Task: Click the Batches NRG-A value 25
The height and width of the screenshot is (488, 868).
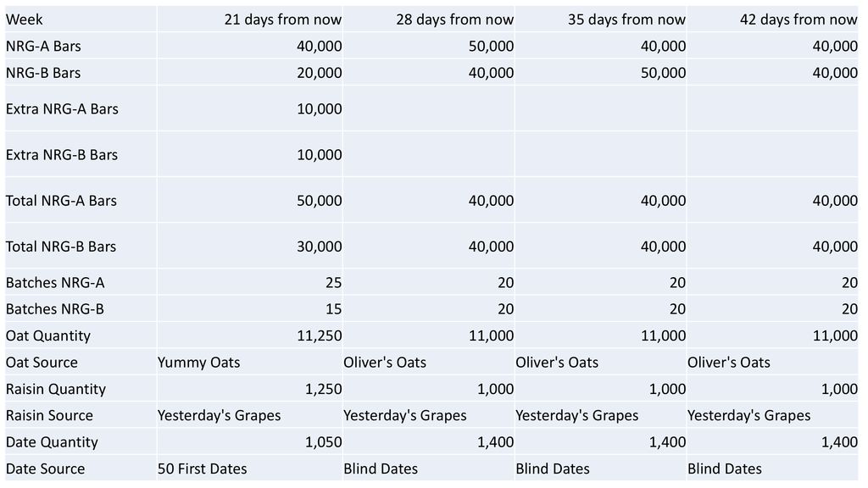Action: 333,283
